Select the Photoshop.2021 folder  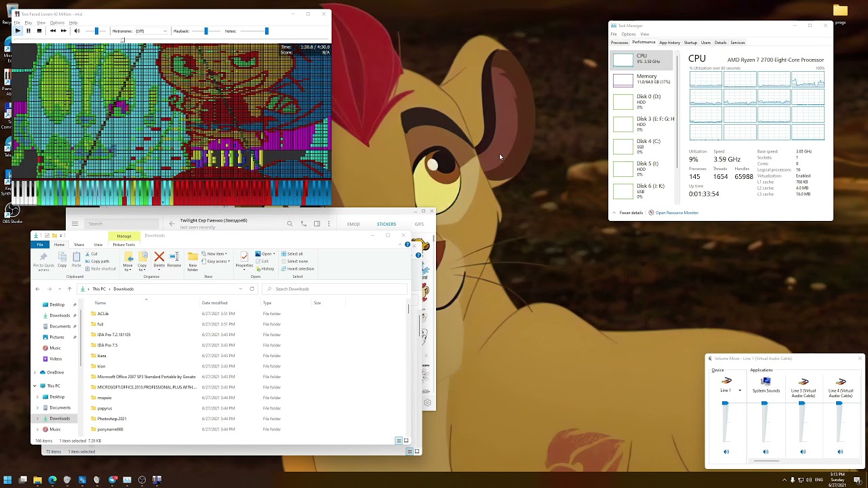[x=112, y=419]
